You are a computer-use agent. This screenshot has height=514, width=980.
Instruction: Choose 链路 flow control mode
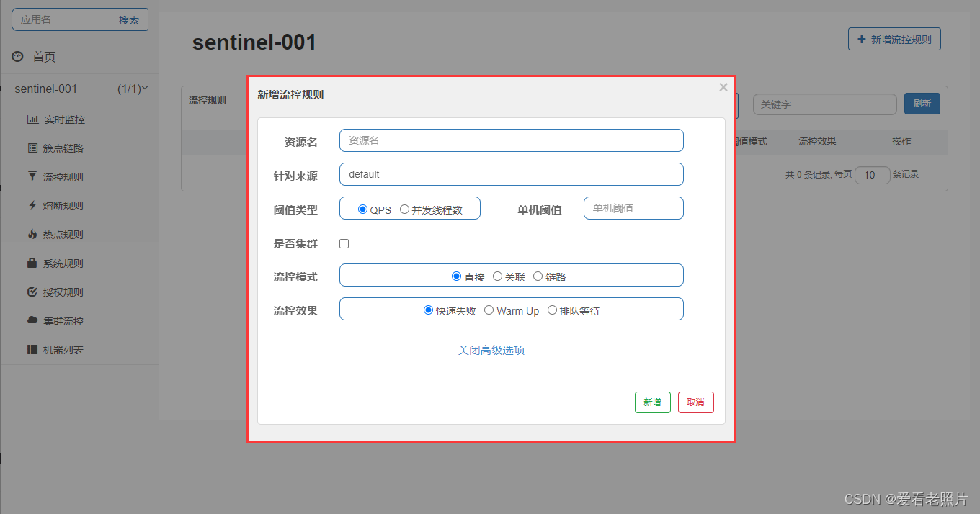[538, 276]
